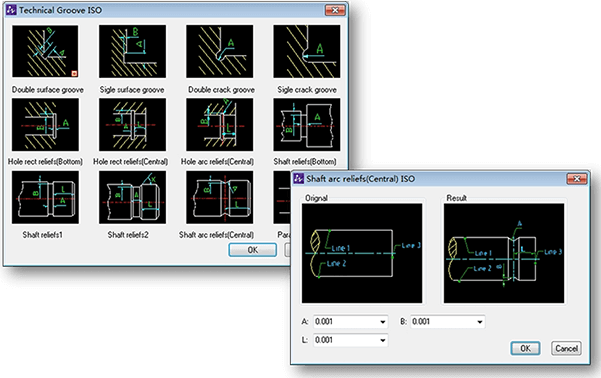
Task: Expand the B value dropdown arrow
Action: click(x=479, y=322)
